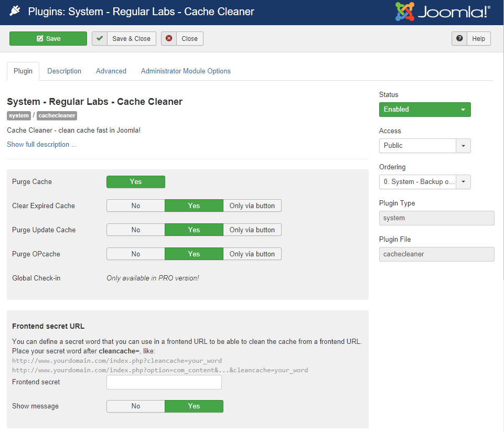Open the Advanced tab
504x432 pixels.
tap(111, 71)
